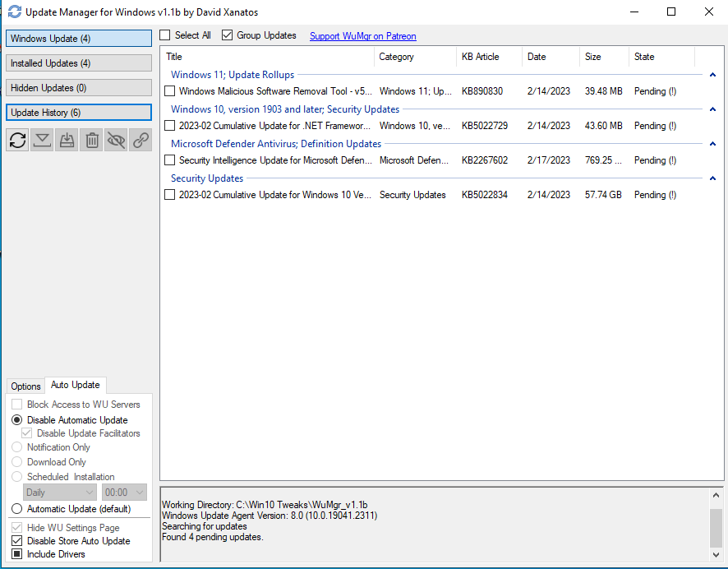Open Support WuMgr on Patreon link
Image resolution: width=728 pixels, height=569 pixels.
click(362, 35)
